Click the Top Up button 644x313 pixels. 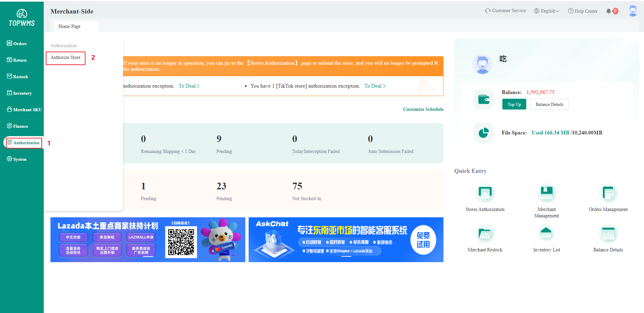tap(514, 104)
